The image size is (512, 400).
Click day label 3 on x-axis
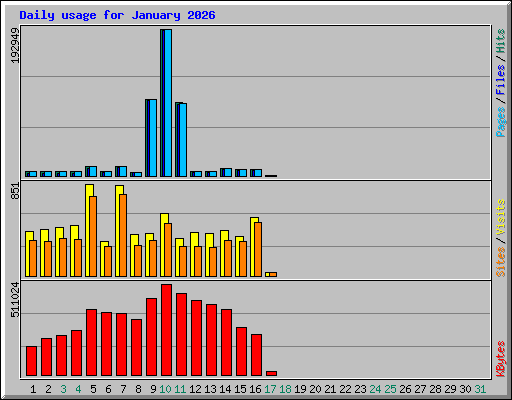click(x=63, y=389)
